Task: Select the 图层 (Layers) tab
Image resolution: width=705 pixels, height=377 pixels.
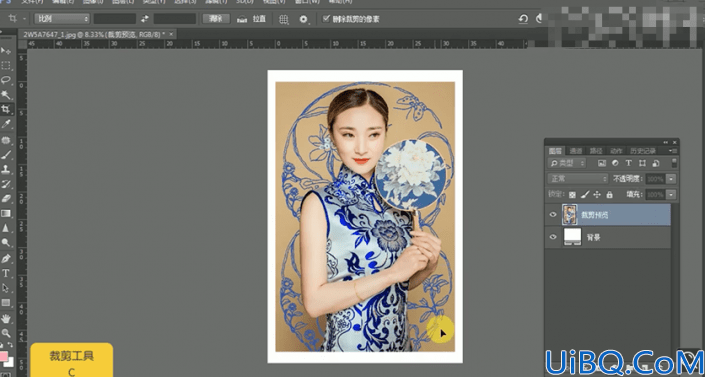Action: pyautogui.click(x=555, y=151)
